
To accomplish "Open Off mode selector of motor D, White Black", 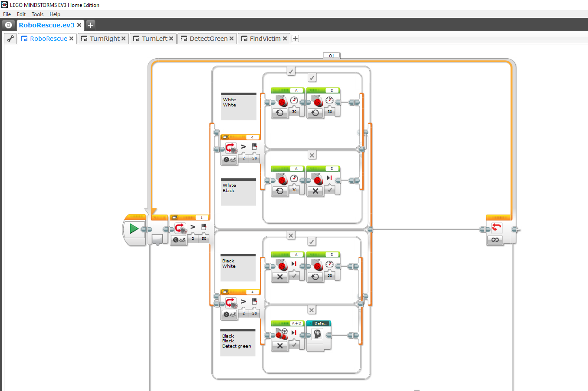I will click(315, 191).
